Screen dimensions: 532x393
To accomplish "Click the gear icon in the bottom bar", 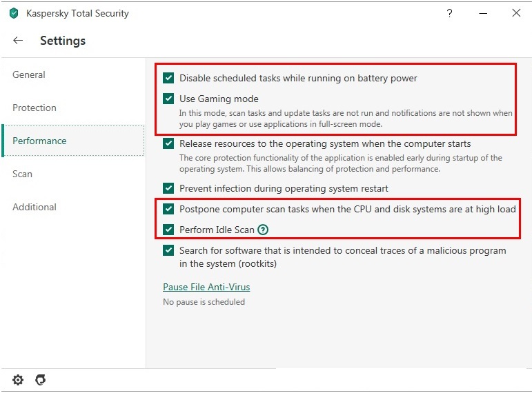I will click(x=18, y=380).
